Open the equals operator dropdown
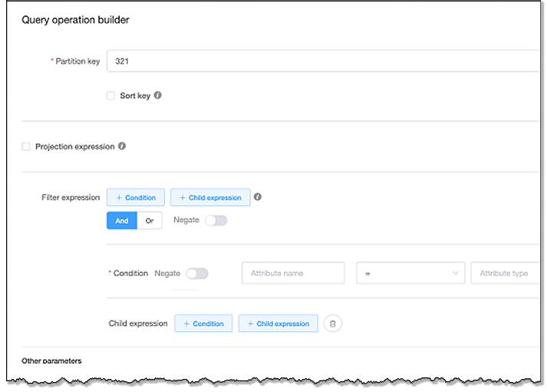The width and height of the screenshot is (547, 392). [x=410, y=273]
